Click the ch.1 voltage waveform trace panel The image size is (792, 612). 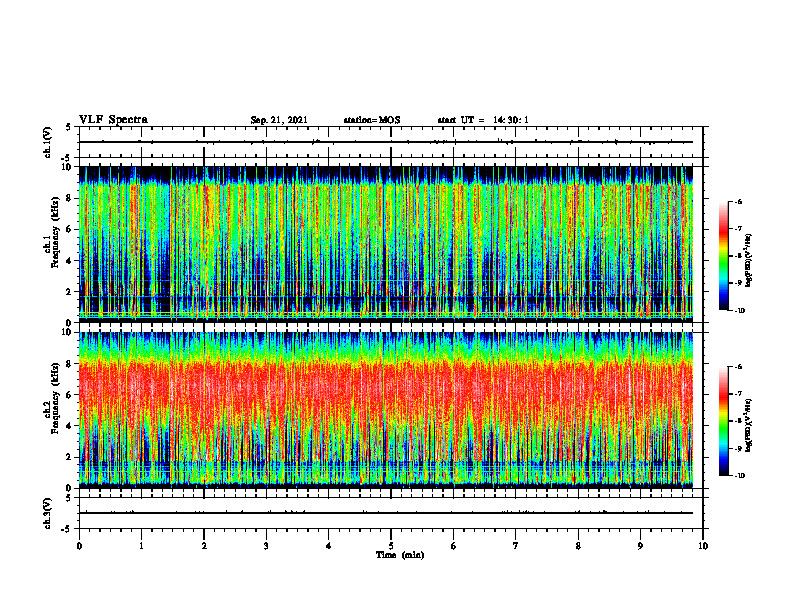pos(391,142)
